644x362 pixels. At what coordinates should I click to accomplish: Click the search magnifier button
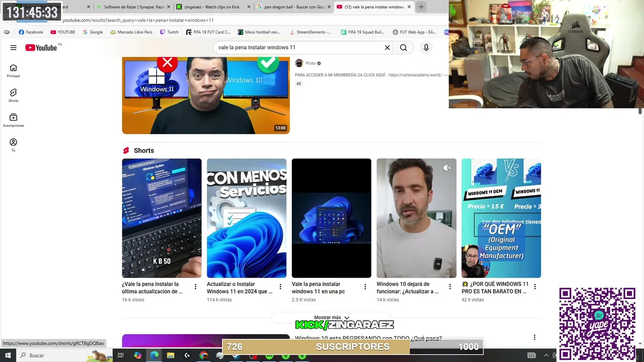pyautogui.click(x=404, y=47)
